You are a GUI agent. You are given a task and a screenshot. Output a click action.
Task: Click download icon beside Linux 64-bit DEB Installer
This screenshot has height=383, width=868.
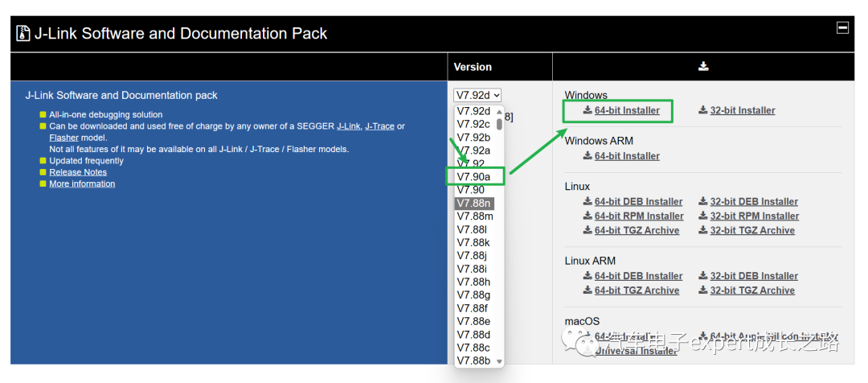(x=588, y=201)
